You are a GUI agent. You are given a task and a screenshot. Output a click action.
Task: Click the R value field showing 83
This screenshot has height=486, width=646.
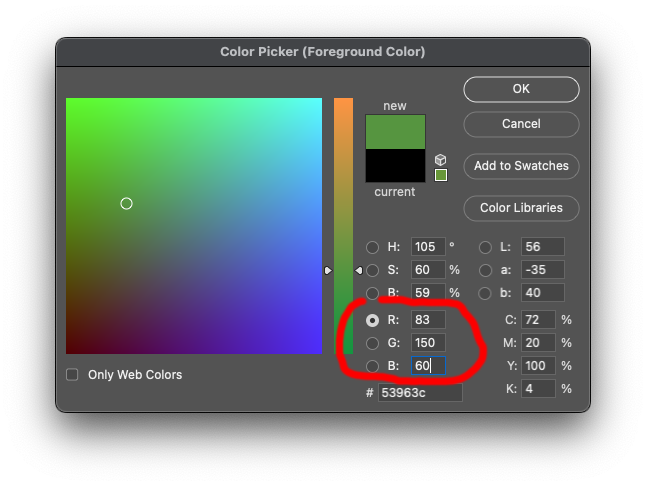click(x=428, y=320)
